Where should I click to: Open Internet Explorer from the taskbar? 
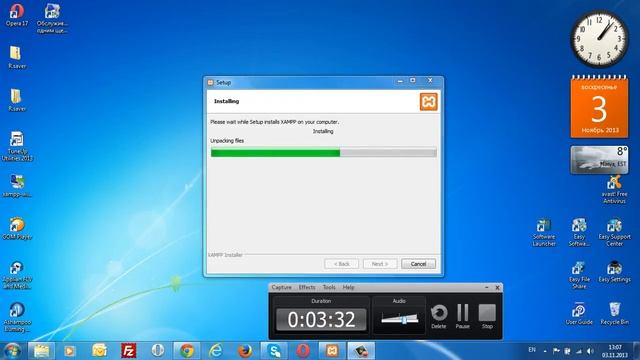216,351
